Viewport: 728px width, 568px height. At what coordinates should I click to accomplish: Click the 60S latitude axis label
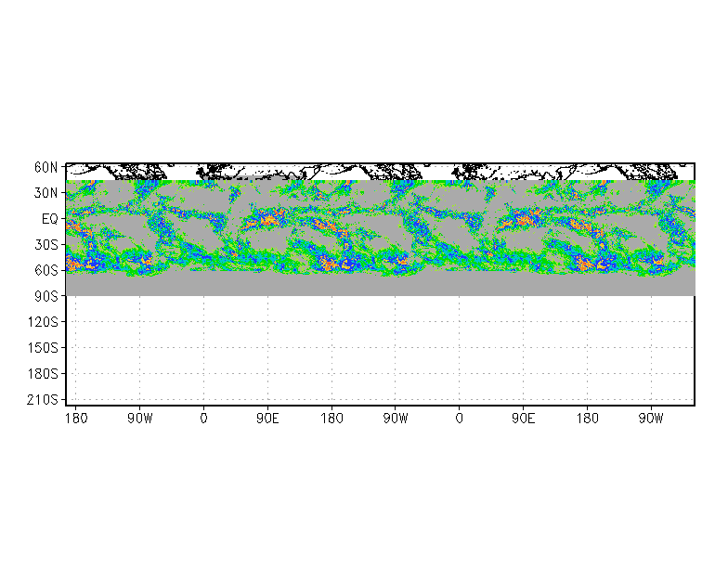coord(46,270)
